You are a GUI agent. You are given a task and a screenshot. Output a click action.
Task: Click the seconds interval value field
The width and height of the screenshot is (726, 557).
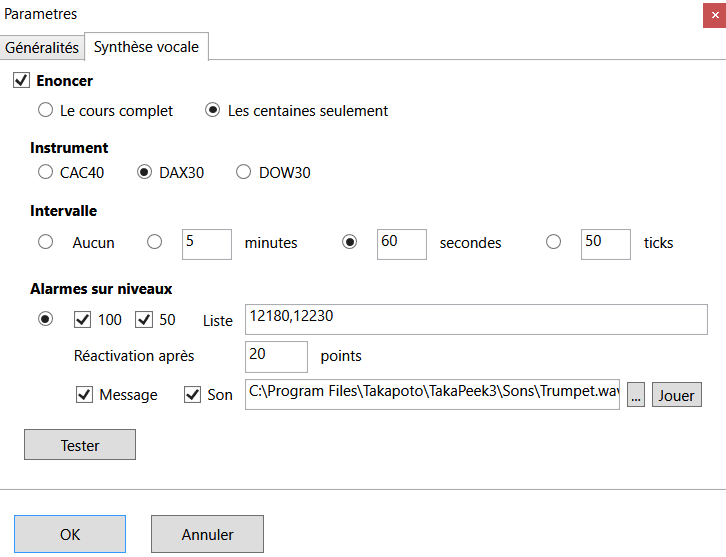tap(401, 243)
